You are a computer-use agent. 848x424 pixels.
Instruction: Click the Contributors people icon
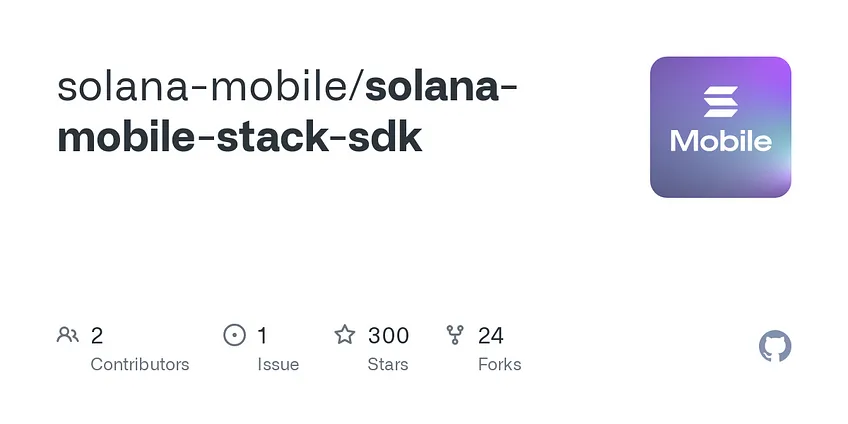point(68,335)
